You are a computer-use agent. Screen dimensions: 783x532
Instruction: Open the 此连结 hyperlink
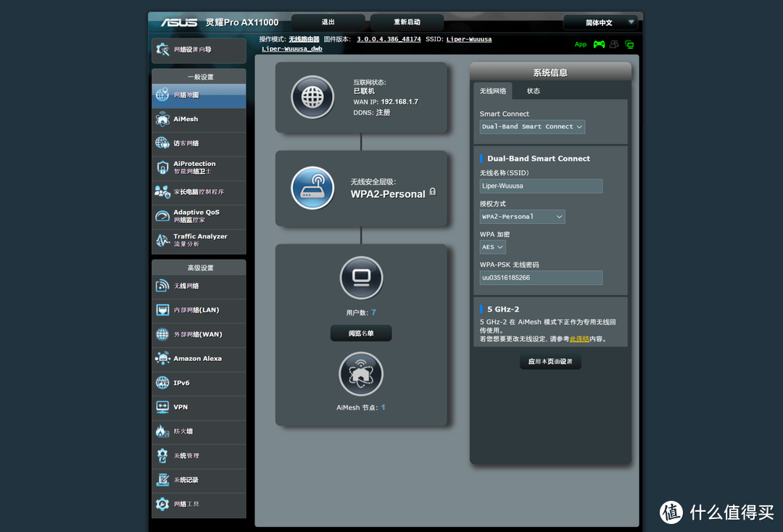click(x=579, y=339)
